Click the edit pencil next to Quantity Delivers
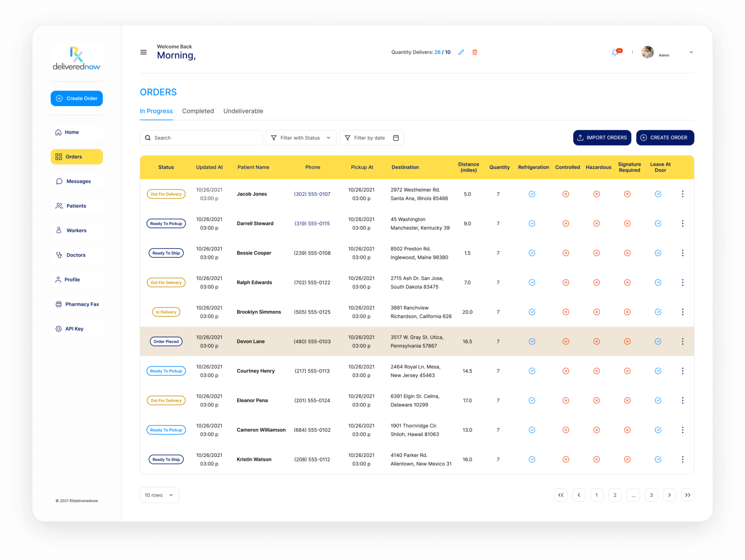 tap(461, 52)
